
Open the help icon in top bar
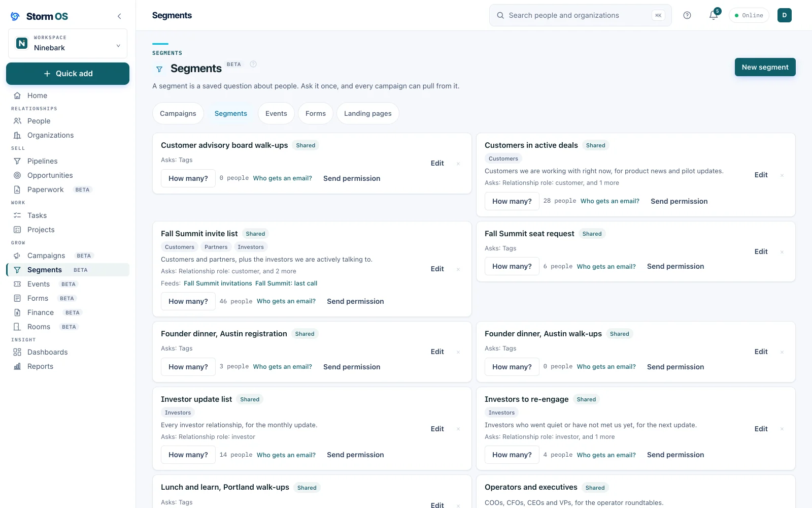point(687,15)
